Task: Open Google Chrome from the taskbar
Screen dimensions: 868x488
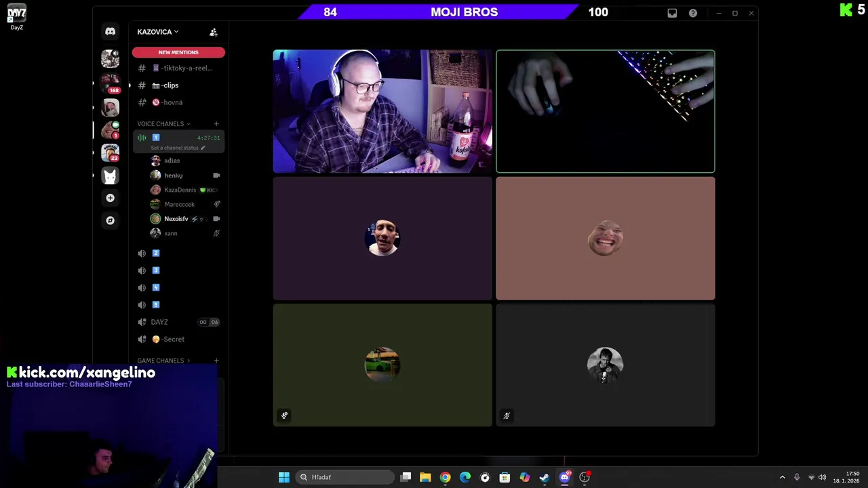Action: tap(445, 477)
